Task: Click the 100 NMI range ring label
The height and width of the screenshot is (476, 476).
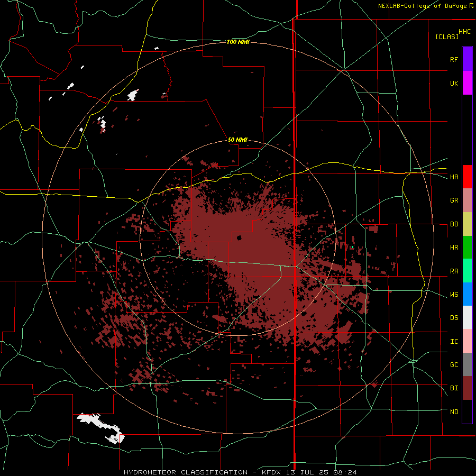Action: click(238, 42)
